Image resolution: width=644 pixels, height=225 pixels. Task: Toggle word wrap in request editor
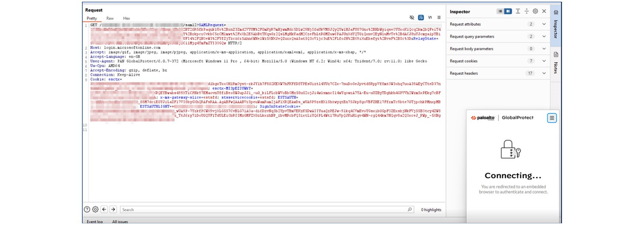[x=421, y=18]
